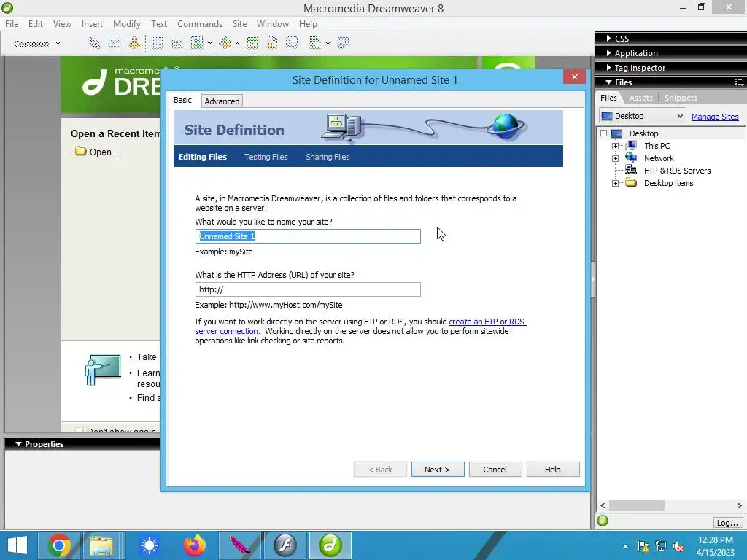Expand the Tag Inspector panel
The image size is (747, 560).
click(608, 68)
